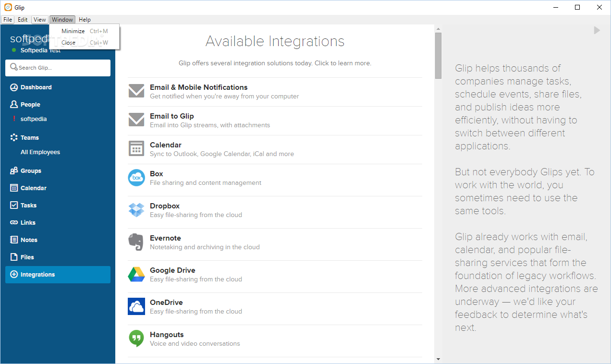
Task: Click the Hangouts speech bubble icon
Action: (x=136, y=339)
